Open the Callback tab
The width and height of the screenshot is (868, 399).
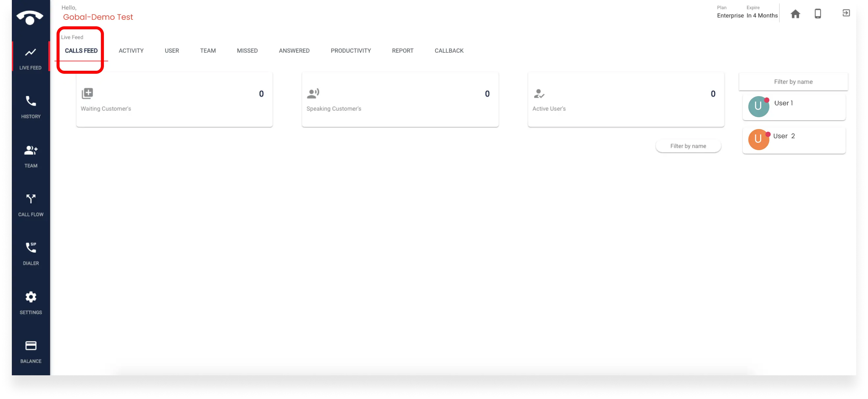(x=449, y=51)
